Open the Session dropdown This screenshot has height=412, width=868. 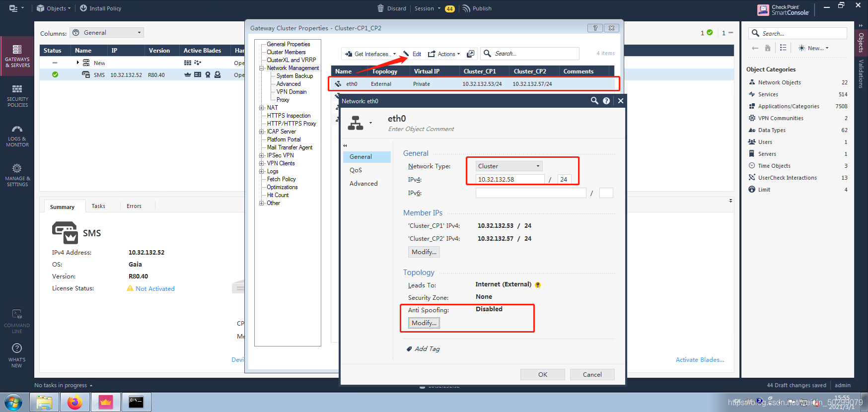pos(428,8)
